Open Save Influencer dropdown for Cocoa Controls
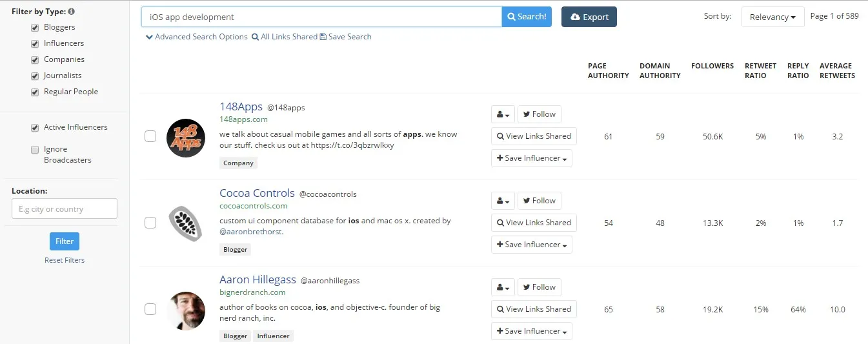 pyautogui.click(x=532, y=245)
